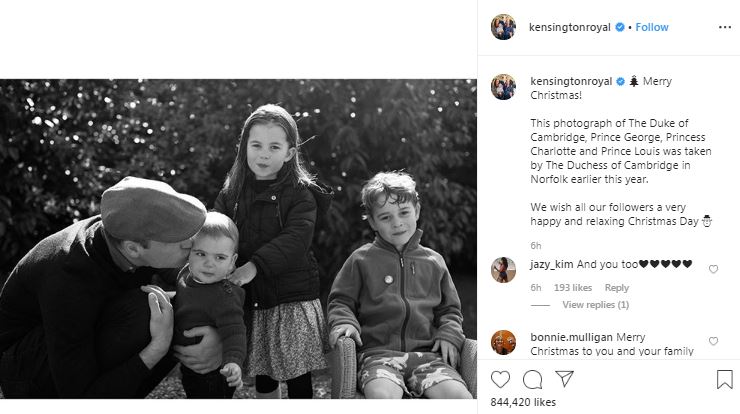
Task: Save post with bookmark icon
Action: (x=724, y=379)
